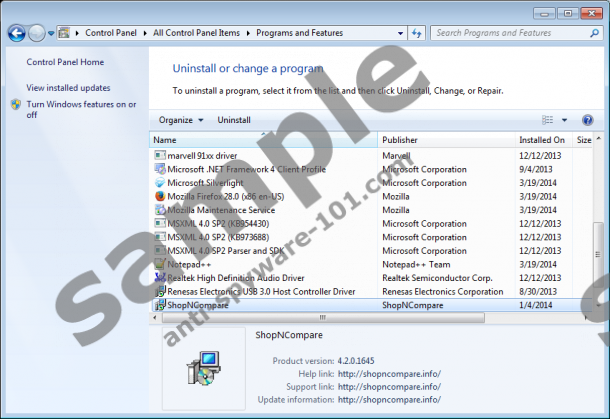Screen dimensions: 610x419
Task: Select the MSXML 4.0 SP2 (KB973688) icon
Action: point(160,237)
